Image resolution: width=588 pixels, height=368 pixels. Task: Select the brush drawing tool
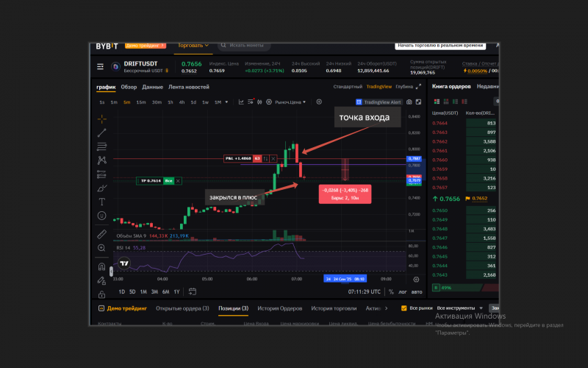101,188
